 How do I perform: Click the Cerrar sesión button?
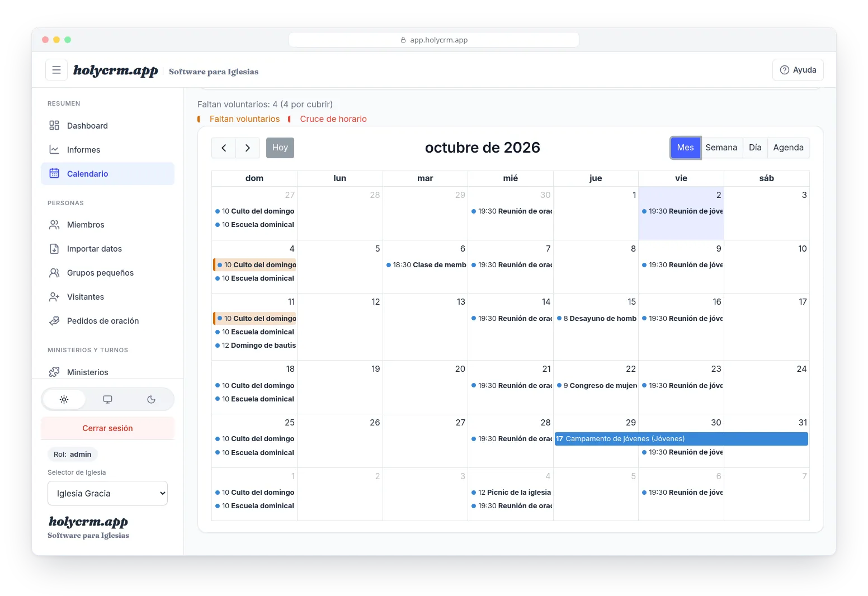[108, 428]
